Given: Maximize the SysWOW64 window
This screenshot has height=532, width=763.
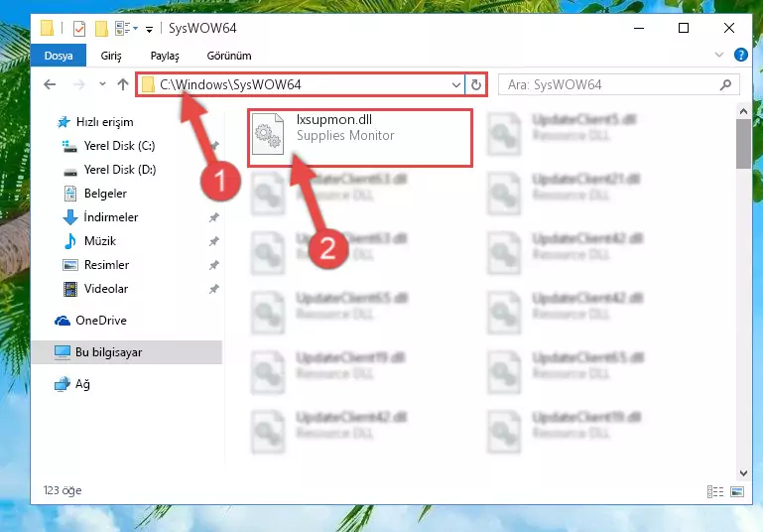Looking at the screenshot, I should (684, 28).
